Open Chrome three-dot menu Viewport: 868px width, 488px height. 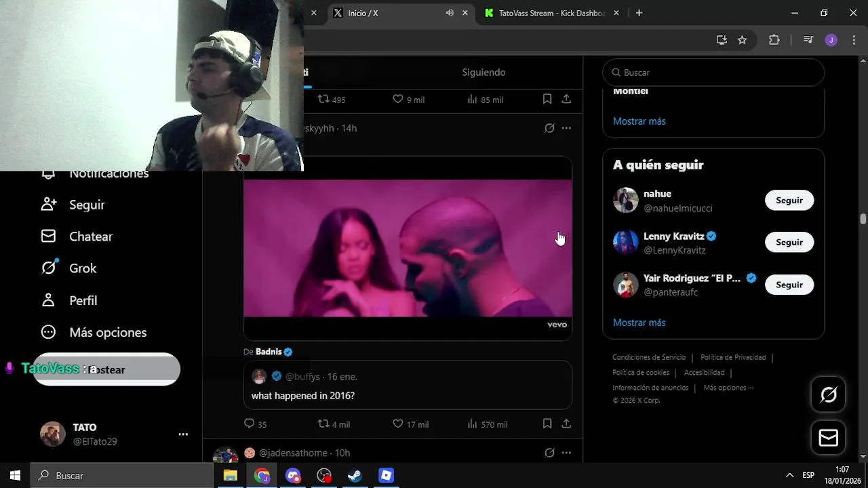pyautogui.click(x=854, y=40)
